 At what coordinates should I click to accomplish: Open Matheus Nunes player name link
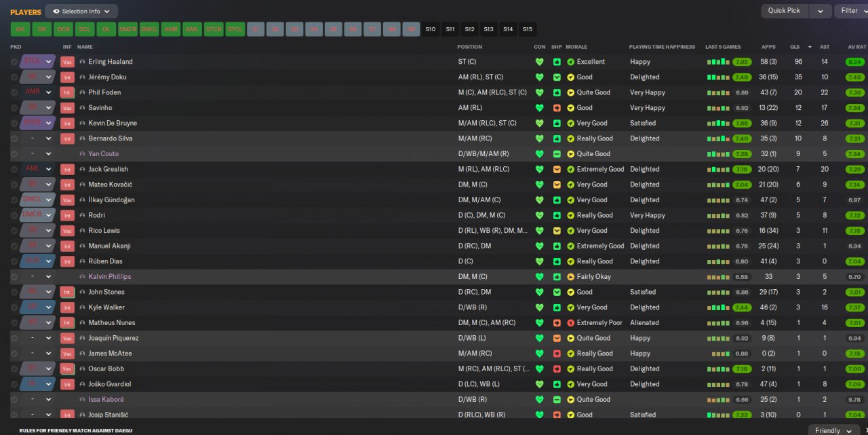point(112,323)
